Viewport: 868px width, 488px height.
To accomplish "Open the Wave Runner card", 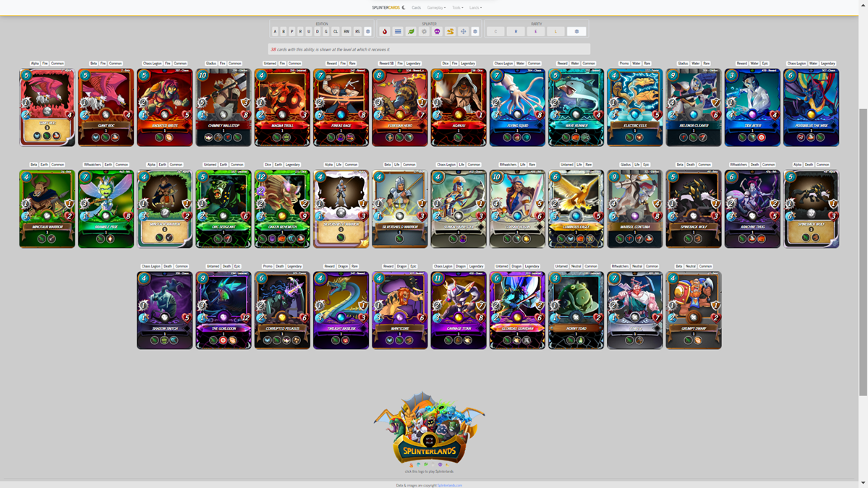I will [576, 107].
